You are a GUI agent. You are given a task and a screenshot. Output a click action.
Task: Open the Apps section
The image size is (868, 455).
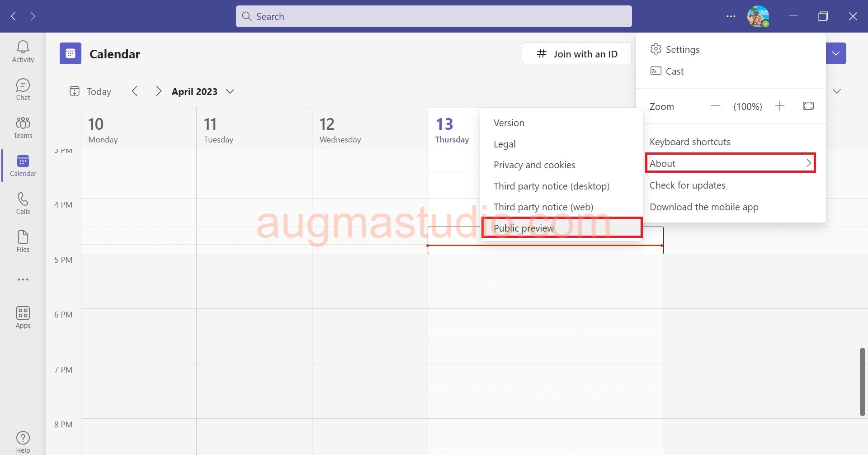click(23, 317)
